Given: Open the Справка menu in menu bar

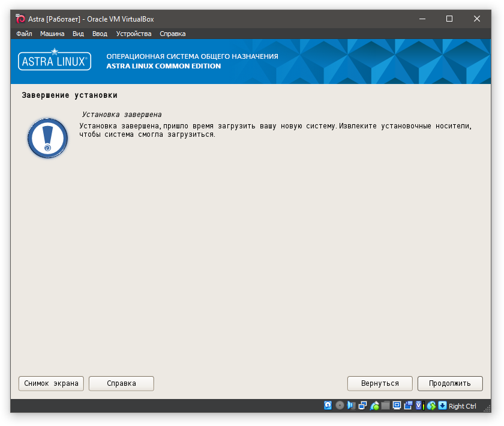Looking at the screenshot, I should click(173, 34).
